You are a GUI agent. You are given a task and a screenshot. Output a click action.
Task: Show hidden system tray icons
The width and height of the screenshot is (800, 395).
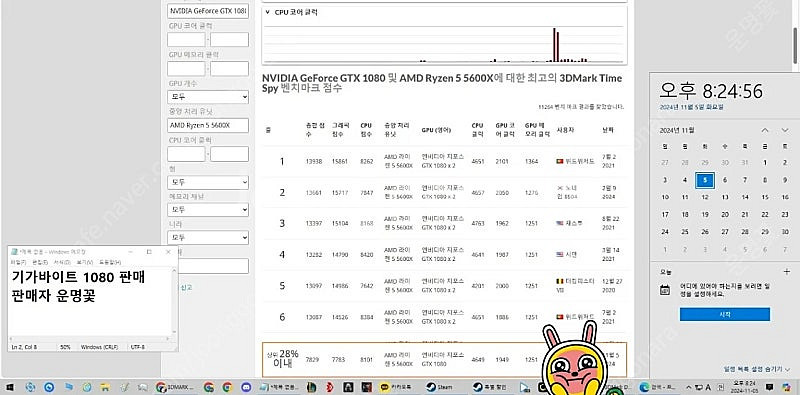pyautogui.click(x=689, y=387)
